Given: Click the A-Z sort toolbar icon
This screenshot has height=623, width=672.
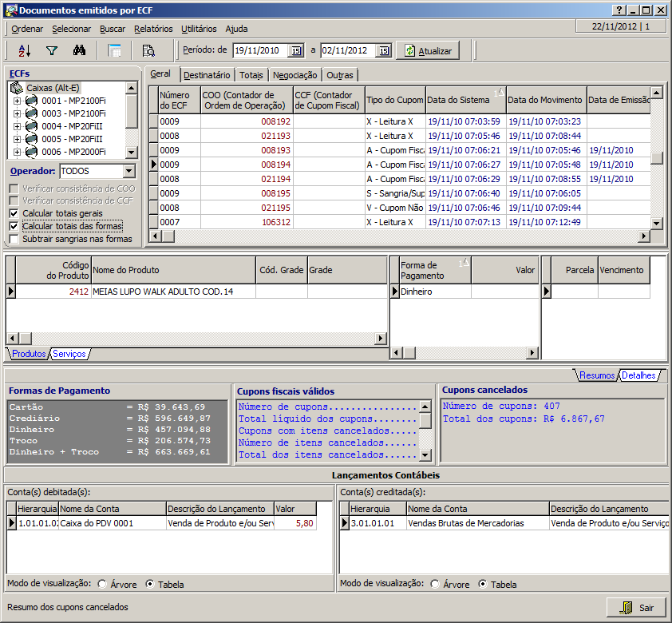Looking at the screenshot, I should click(24, 50).
